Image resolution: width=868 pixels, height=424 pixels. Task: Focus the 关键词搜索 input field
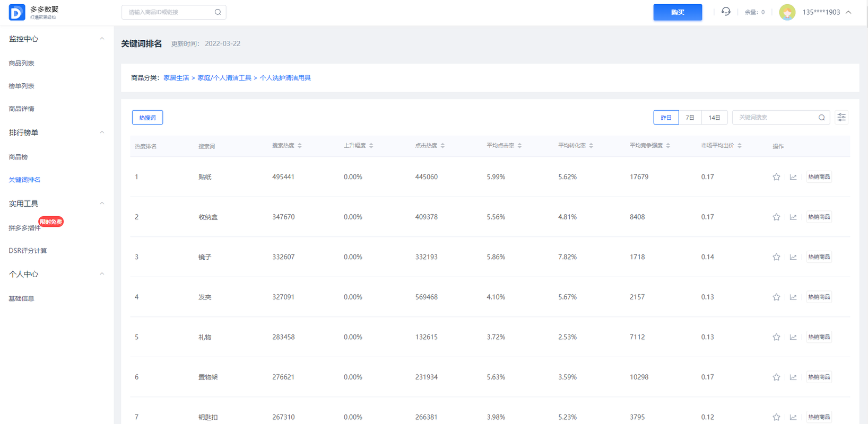click(781, 118)
